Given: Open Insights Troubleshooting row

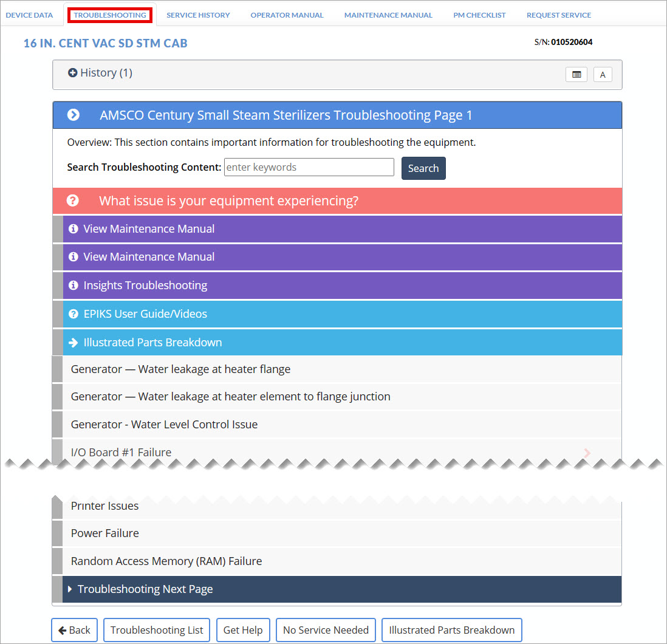Looking at the screenshot, I should coord(343,286).
